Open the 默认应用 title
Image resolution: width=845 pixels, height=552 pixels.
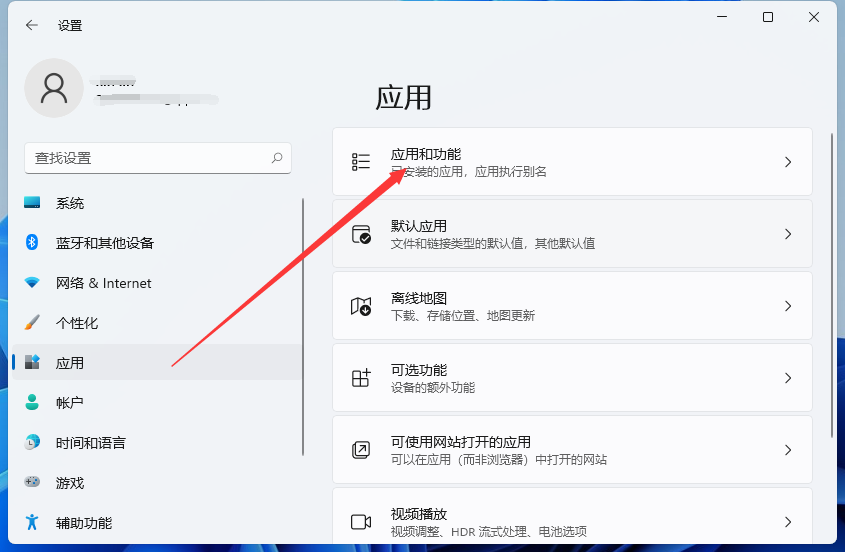pyautogui.click(x=419, y=226)
